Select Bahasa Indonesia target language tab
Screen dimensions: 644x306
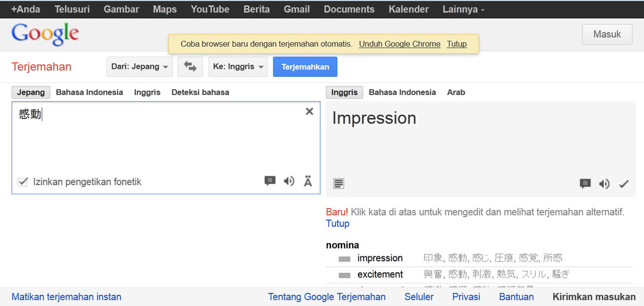403,92
